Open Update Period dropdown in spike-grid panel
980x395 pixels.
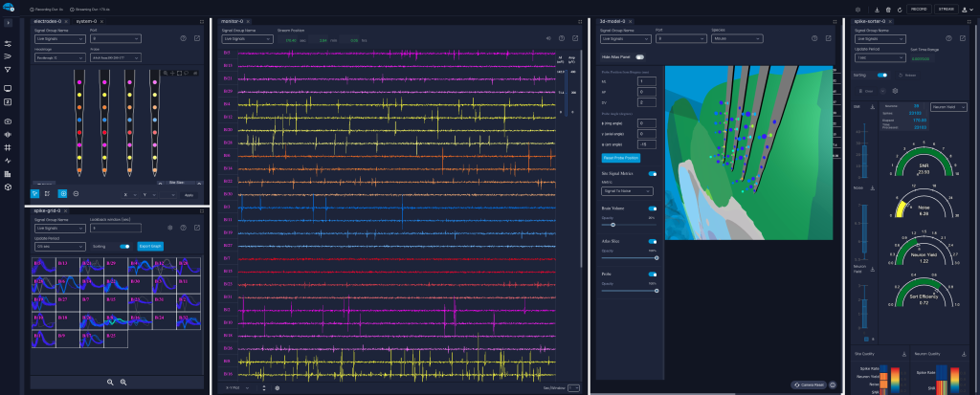pyautogui.click(x=60, y=246)
